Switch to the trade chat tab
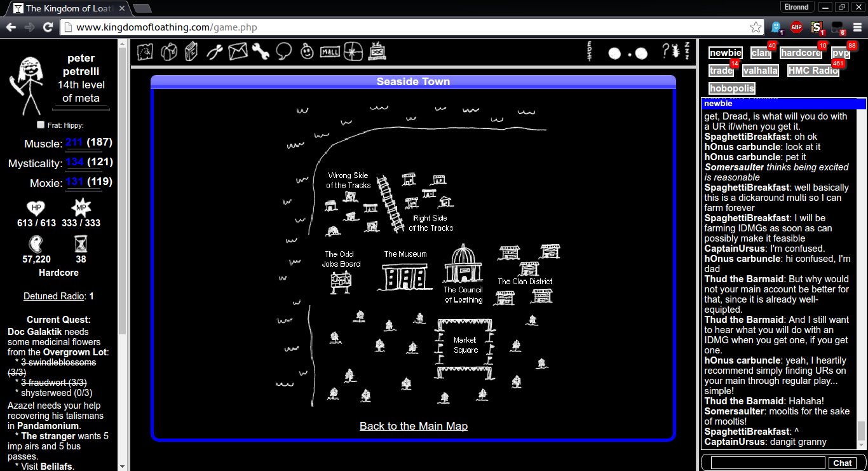This screenshot has height=471, width=868. pyautogui.click(x=721, y=71)
